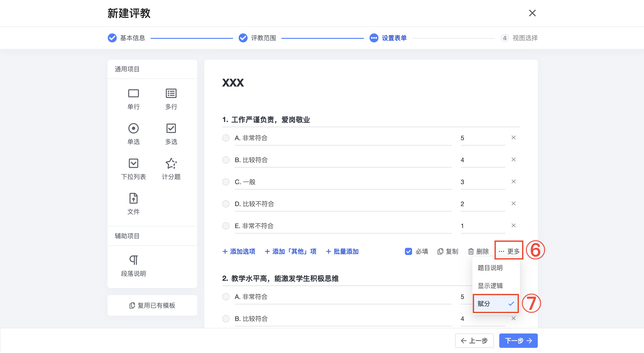This screenshot has height=353, width=644.
Task: Edit score 5 for option A in question 1
Action: 483,138
